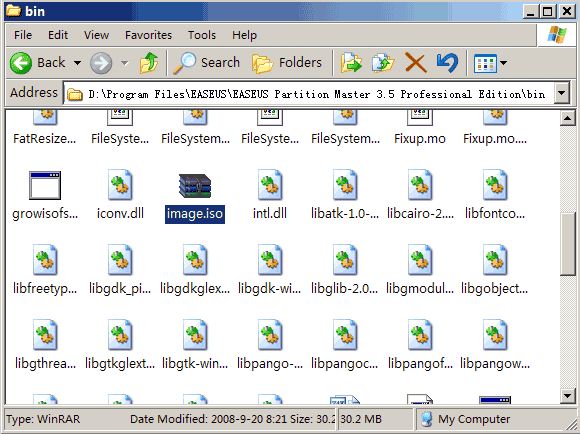580x434 pixels.
Task: Open the Forward history dropdown arrow
Action: point(125,63)
